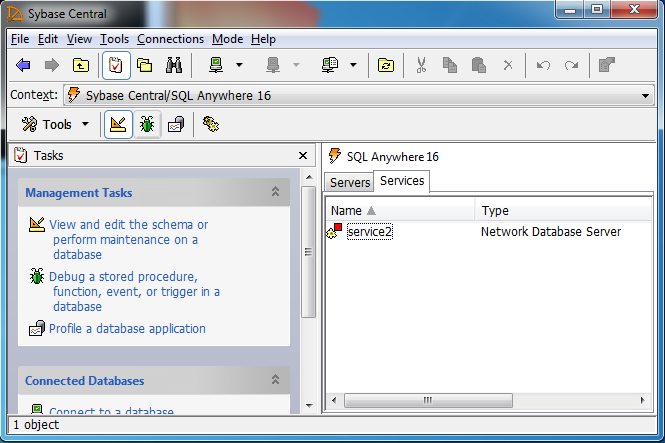Switch to Application Profiling mode icon

[176, 125]
